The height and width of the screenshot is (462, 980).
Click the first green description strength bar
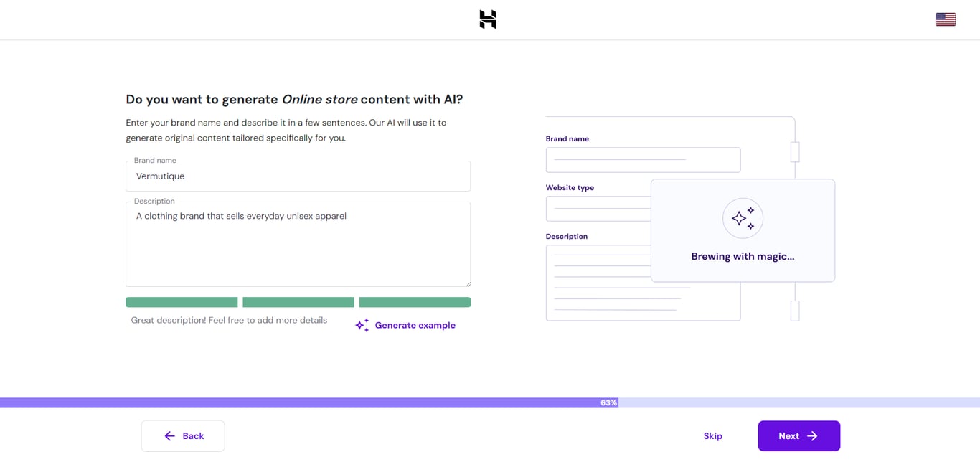pyautogui.click(x=181, y=301)
